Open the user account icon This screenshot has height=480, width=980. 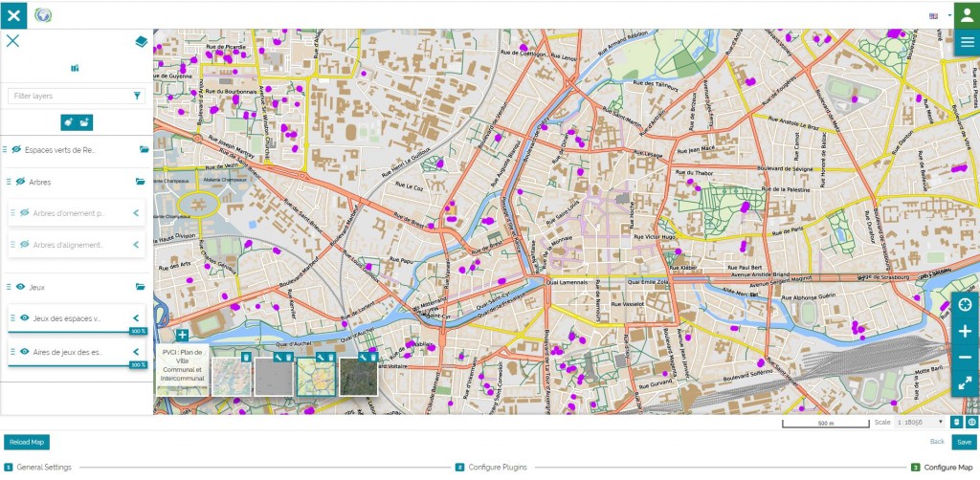tap(966, 15)
